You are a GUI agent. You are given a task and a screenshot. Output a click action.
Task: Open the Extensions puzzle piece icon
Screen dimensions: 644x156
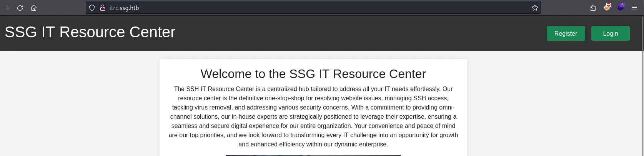tap(593, 8)
